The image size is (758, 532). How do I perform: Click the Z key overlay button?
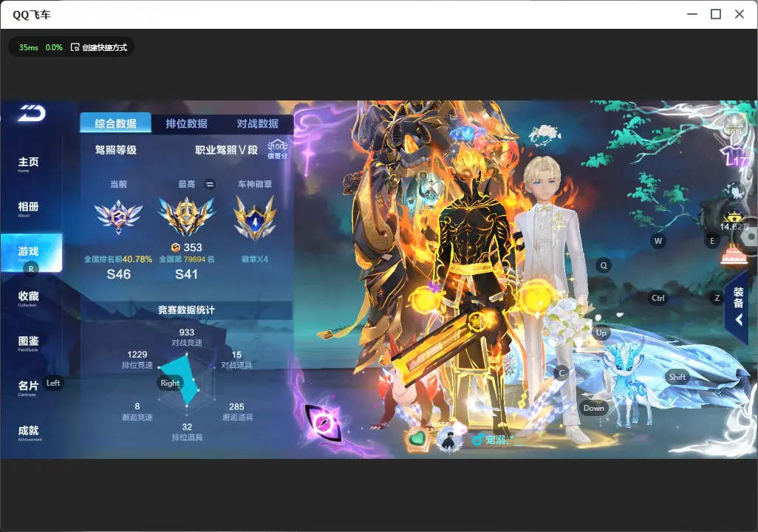coord(717,298)
